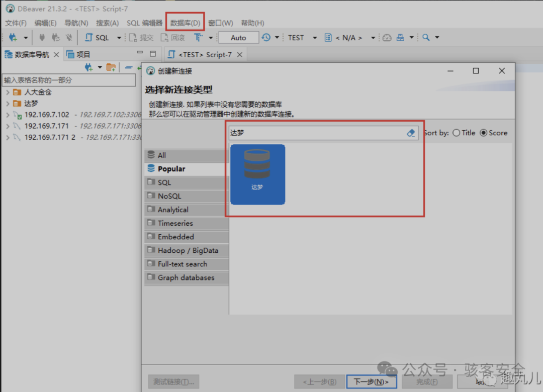Maximize the navigator panel
This screenshot has height=392, width=543.
(x=153, y=53)
